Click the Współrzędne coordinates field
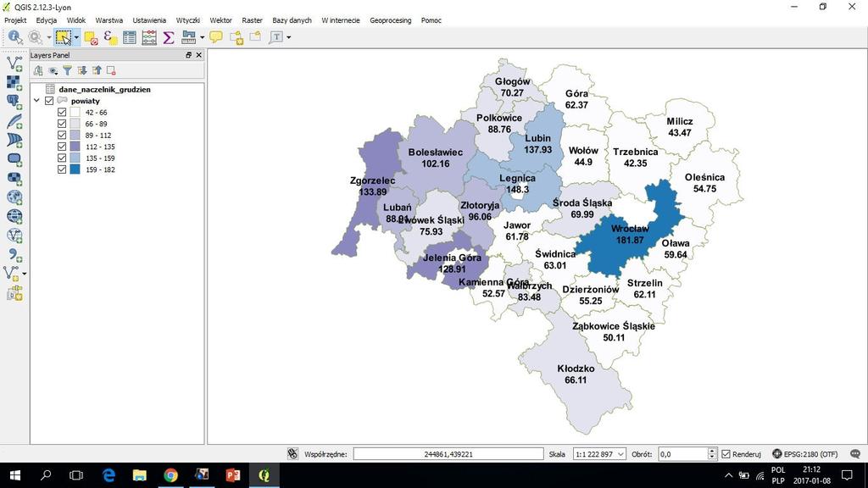 coord(448,454)
